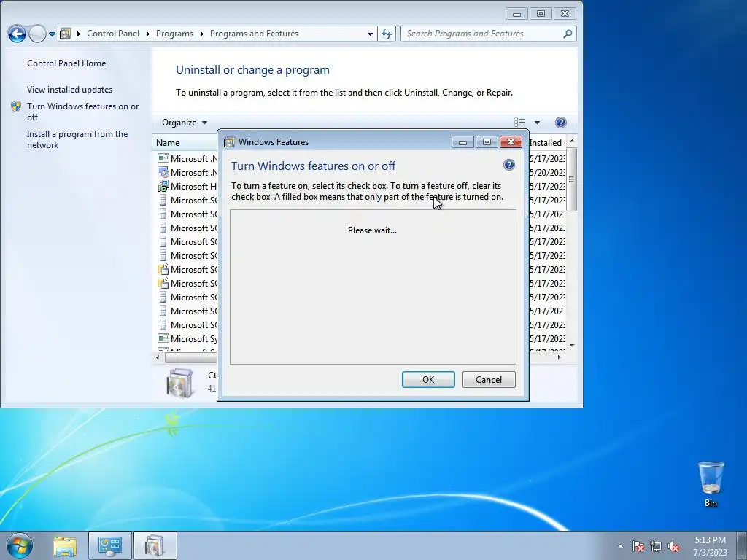Refresh the Programs and Features view
747x560 pixels.
[x=387, y=34]
